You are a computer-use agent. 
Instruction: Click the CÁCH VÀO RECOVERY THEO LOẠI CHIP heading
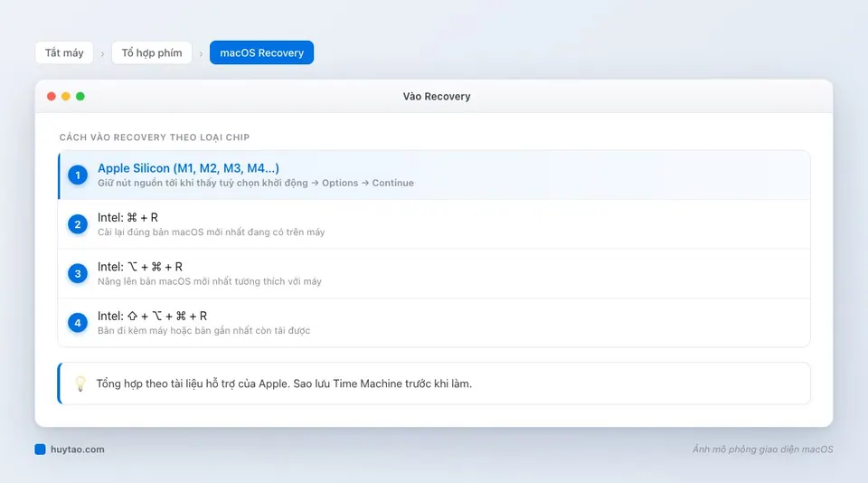click(155, 137)
